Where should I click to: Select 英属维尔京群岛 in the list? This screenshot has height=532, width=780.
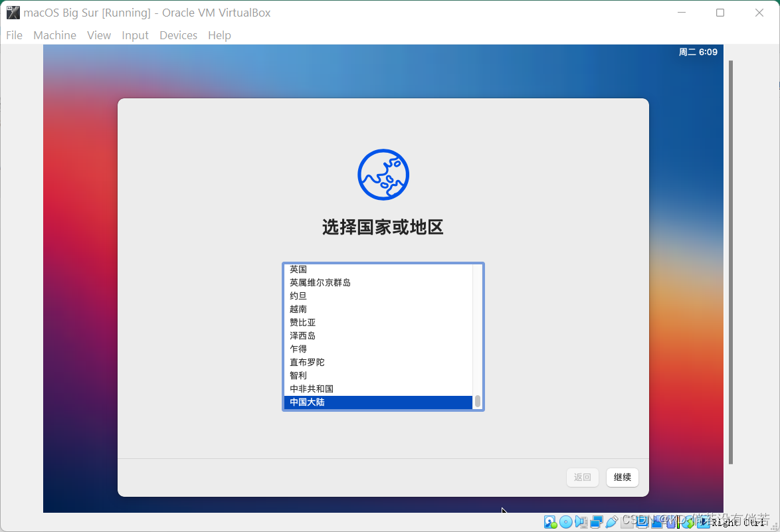(378, 282)
